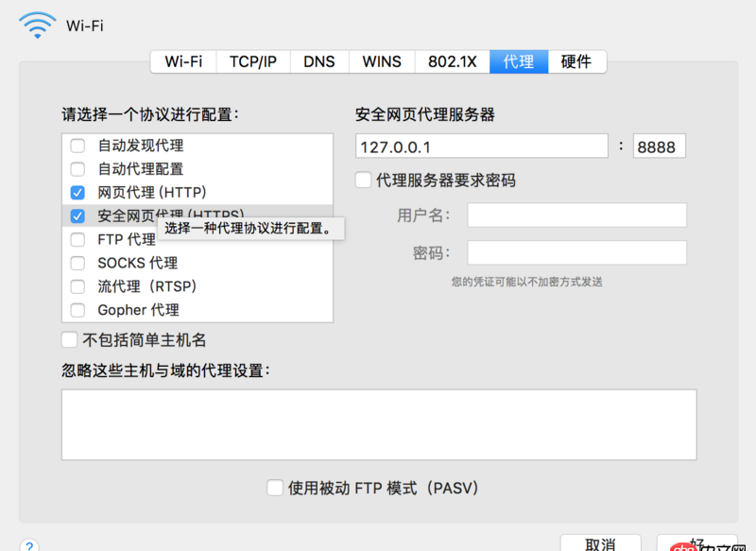
Task: Turn on Gopher 代理
Action: [x=78, y=310]
